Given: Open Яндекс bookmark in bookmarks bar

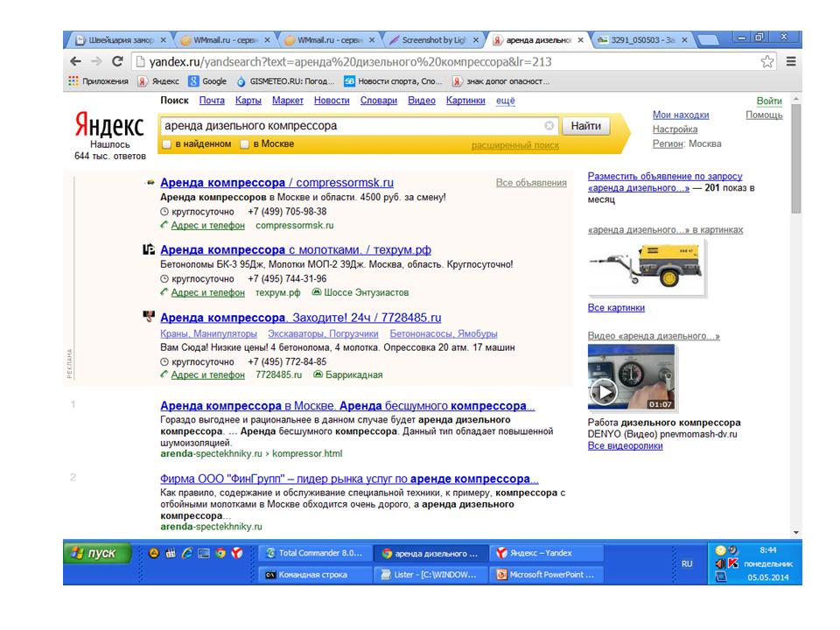Looking at the screenshot, I should (x=158, y=81).
